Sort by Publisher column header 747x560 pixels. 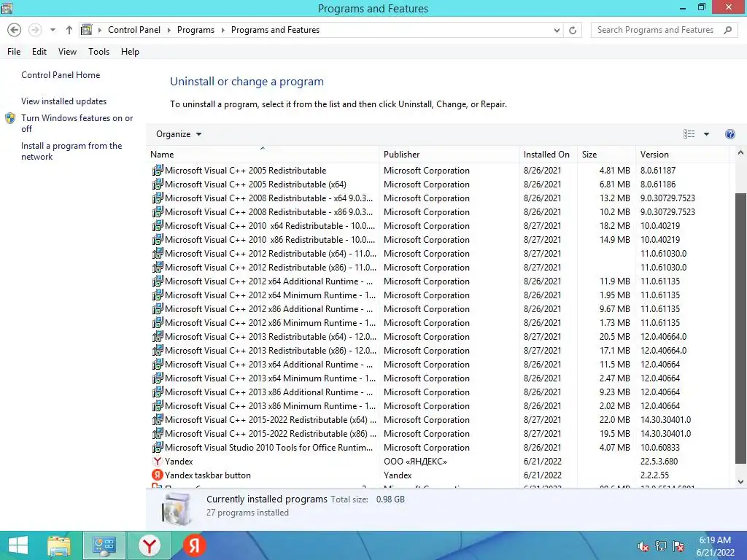click(x=449, y=155)
